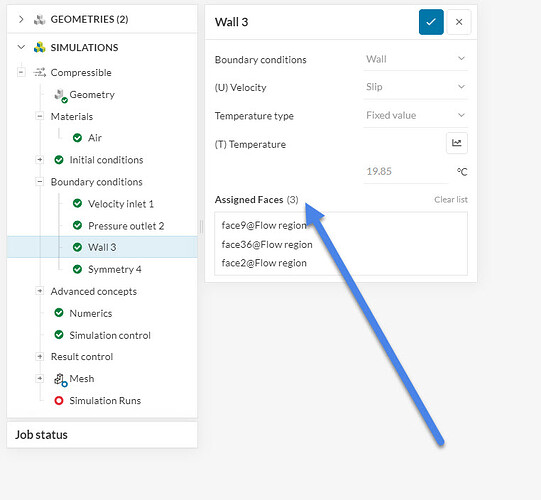Select face36@Flow region in assigned faces
Image resolution: width=541 pixels, height=500 pixels.
coord(267,244)
